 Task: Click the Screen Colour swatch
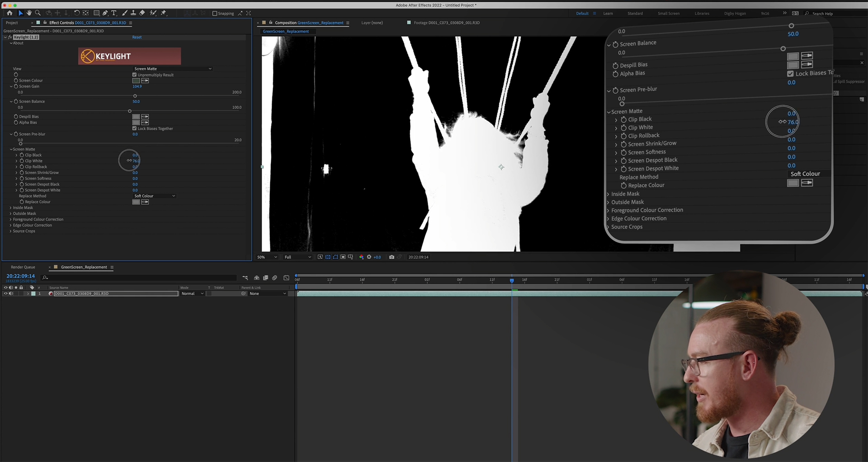coord(136,80)
